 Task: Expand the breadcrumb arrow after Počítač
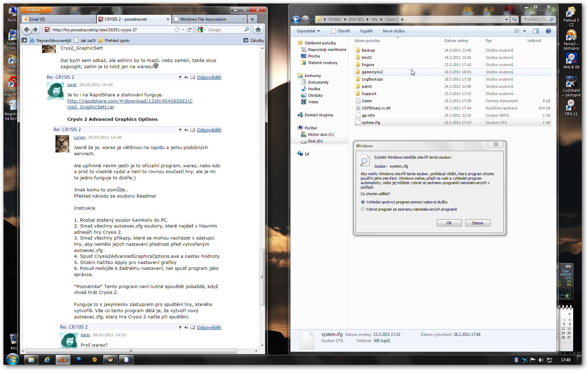pos(345,19)
